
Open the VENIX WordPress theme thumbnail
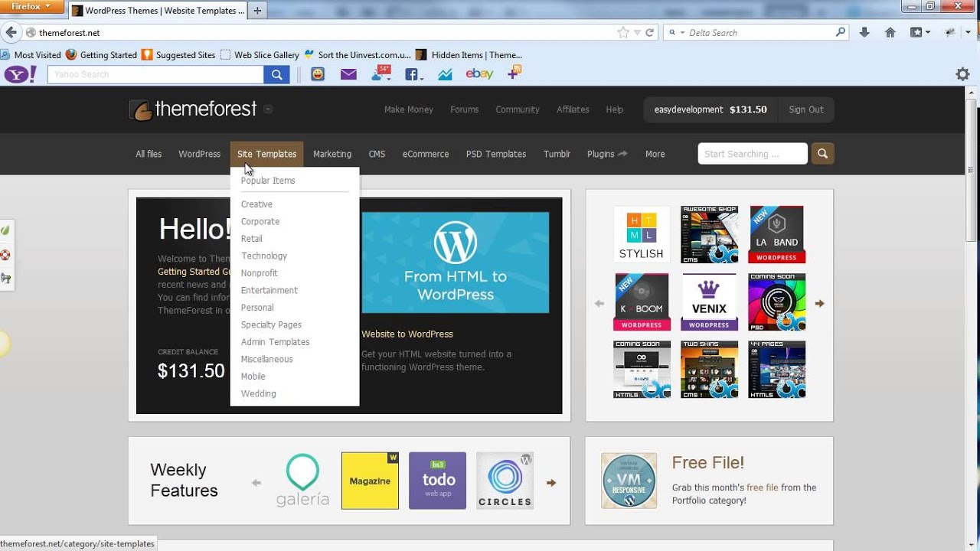pyautogui.click(x=709, y=302)
